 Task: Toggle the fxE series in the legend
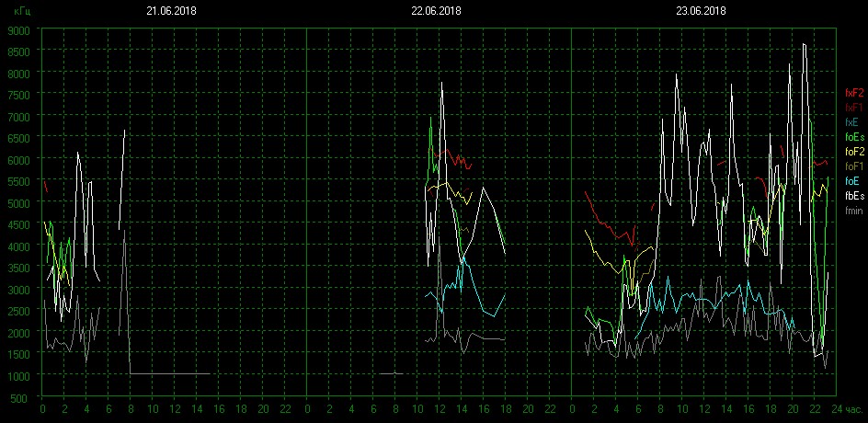click(x=852, y=122)
